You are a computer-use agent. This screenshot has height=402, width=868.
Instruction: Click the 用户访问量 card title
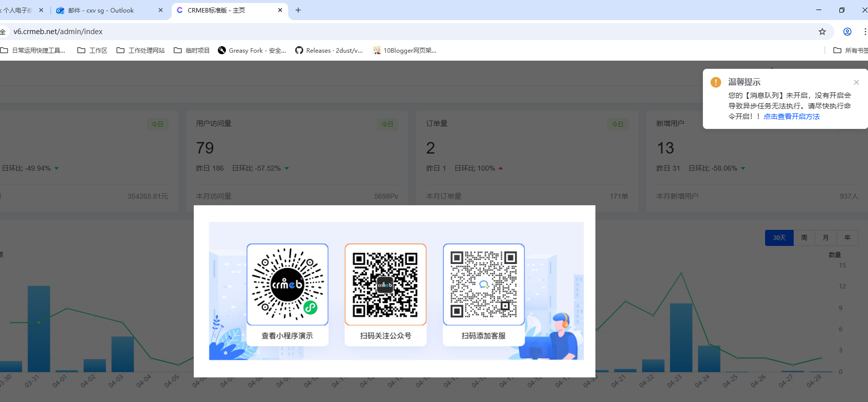coord(214,123)
